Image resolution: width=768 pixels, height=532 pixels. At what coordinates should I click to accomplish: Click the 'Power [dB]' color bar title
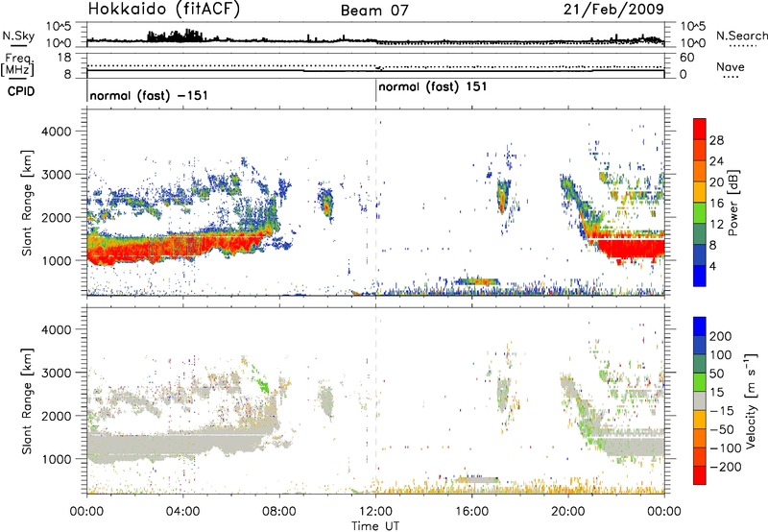click(732, 203)
